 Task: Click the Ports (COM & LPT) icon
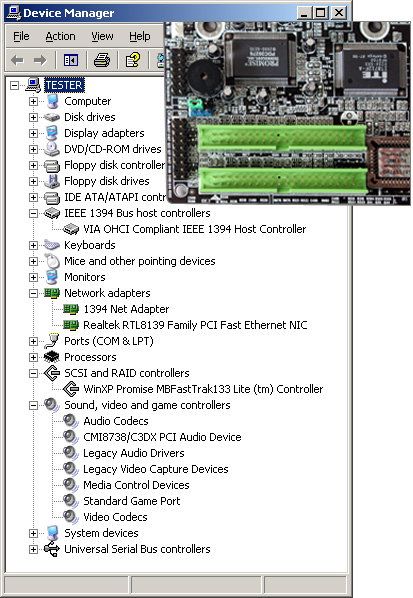52,341
